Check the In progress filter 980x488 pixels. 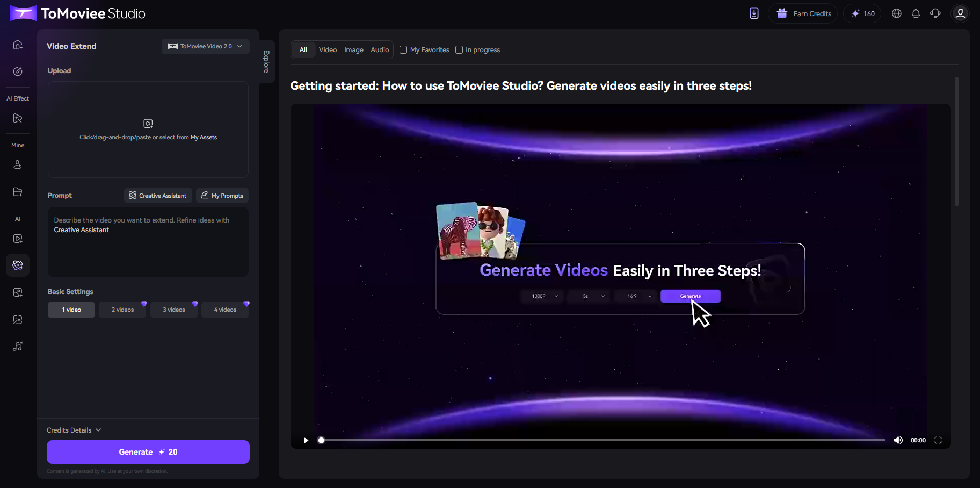click(459, 49)
